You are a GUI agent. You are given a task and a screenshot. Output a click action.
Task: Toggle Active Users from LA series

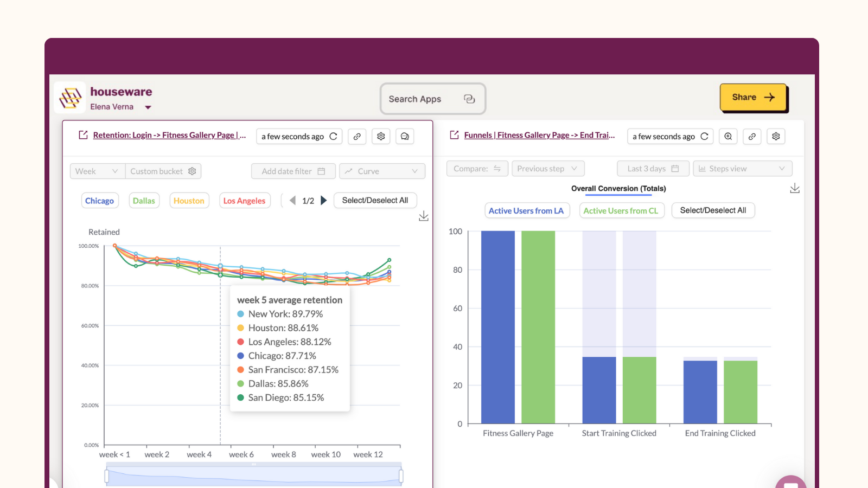coord(527,210)
